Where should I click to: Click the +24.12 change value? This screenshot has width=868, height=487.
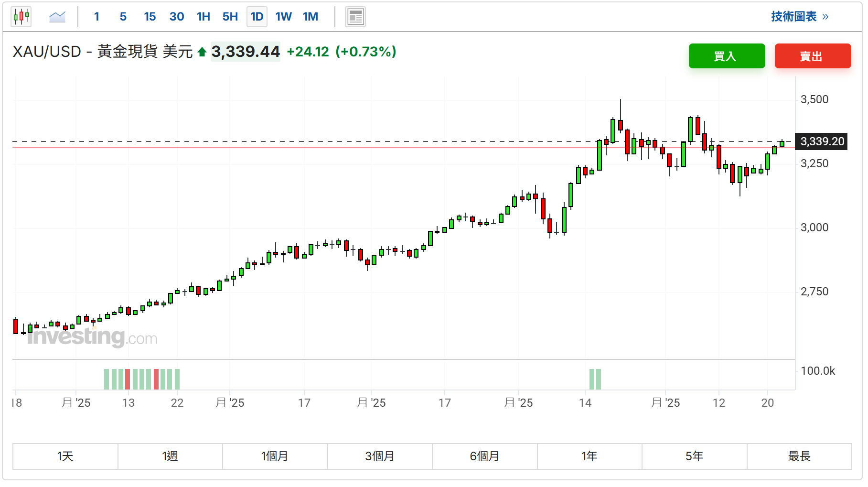308,52
